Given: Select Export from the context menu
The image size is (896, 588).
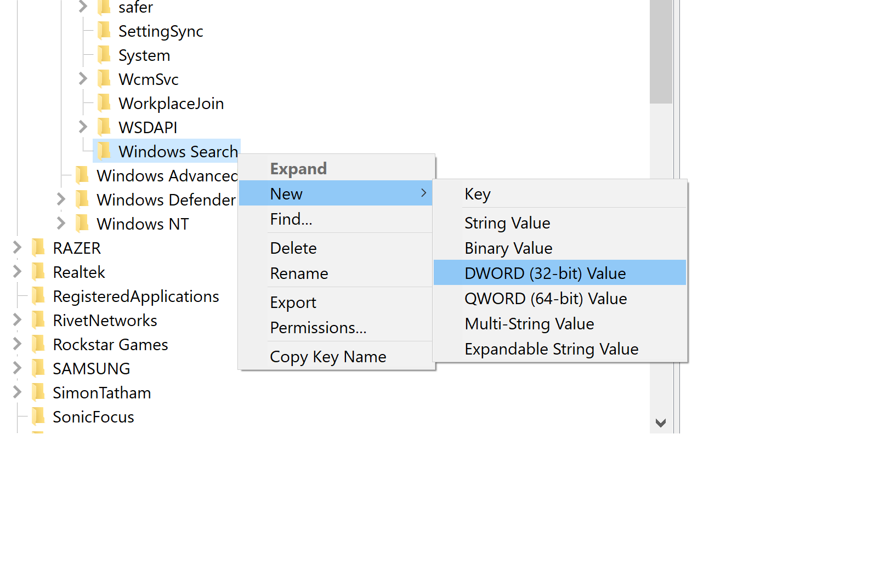Looking at the screenshot, I should click(x=293, y=302).
